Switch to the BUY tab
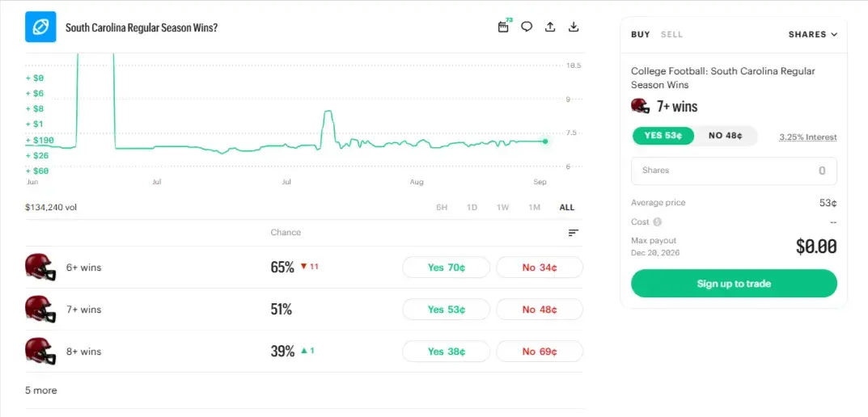 [641, 34]
